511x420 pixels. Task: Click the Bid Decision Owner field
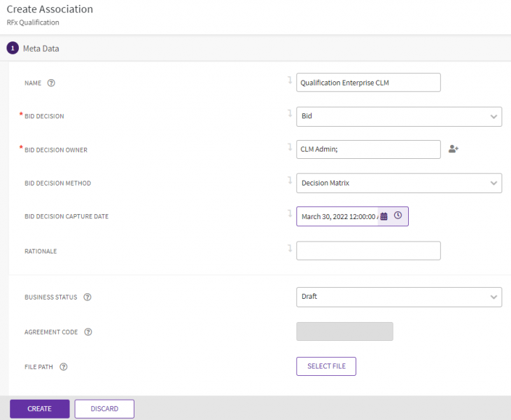[368, 149]
